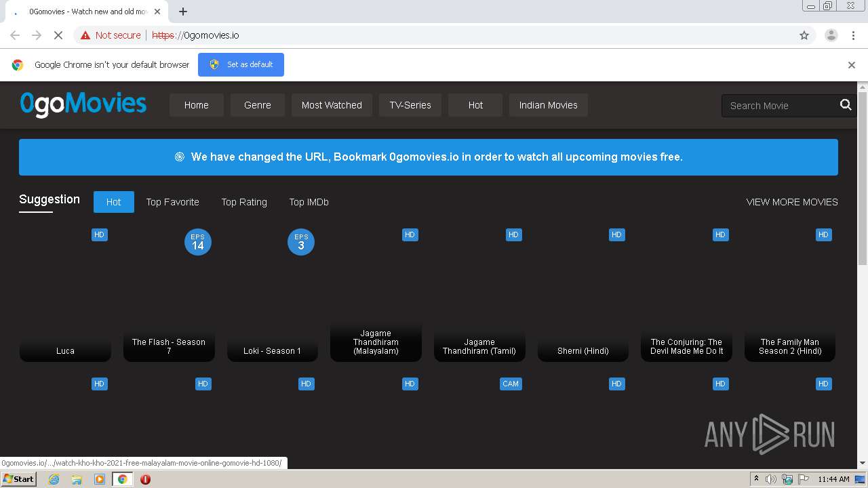Click the page vertical scrollbar thumb
868x488 pixels.
(x=863, y=179)
